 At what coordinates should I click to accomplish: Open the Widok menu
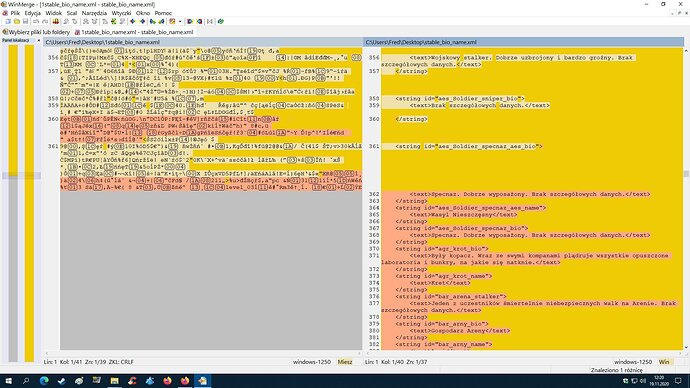[x=54, y=13]
